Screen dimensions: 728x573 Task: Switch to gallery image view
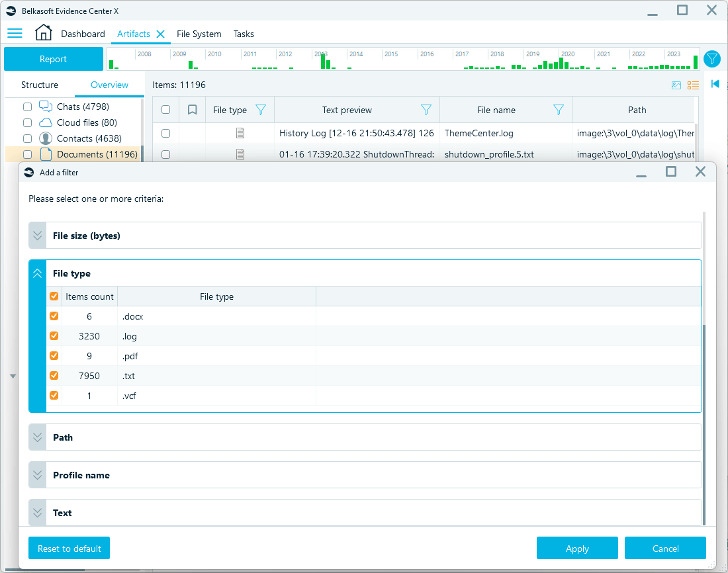click(x=676, y=85)
